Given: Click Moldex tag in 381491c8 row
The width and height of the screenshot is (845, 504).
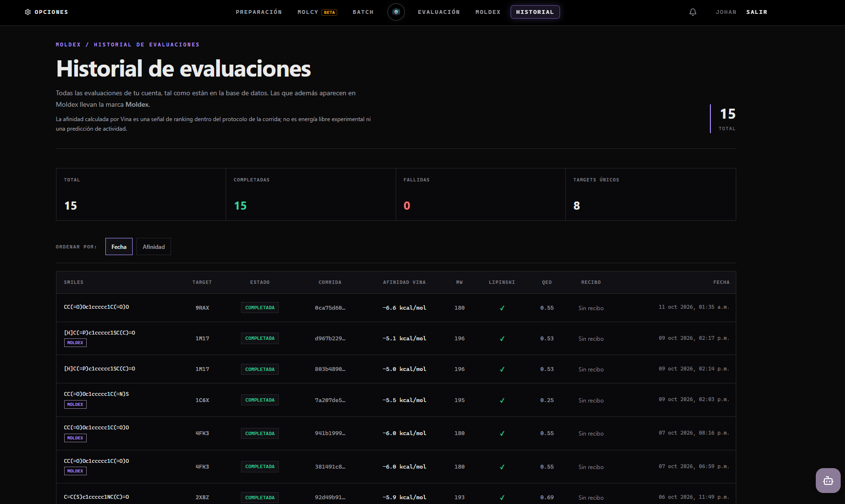Looking at the screenshot, I should 75,471.
